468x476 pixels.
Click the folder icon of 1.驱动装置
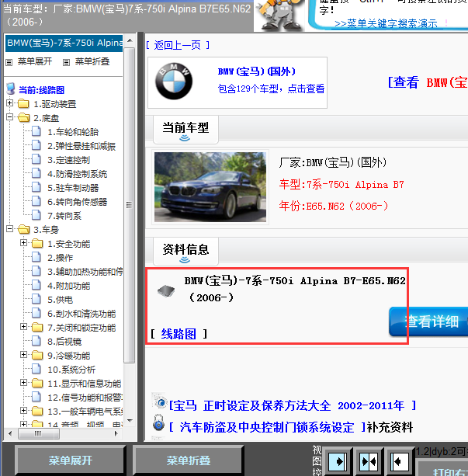click(23, 104)
